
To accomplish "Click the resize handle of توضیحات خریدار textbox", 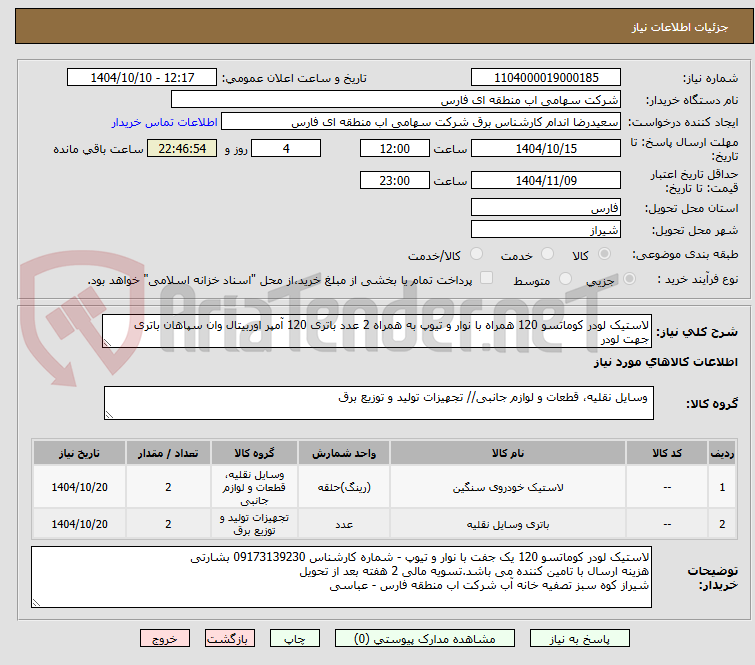I will coord(37,602).
